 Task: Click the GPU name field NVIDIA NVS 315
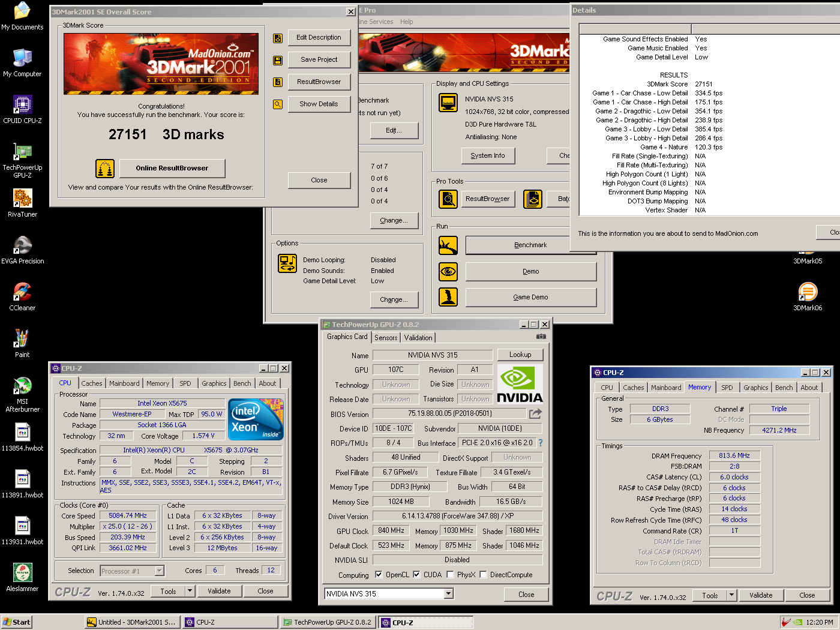coord(433,355)
